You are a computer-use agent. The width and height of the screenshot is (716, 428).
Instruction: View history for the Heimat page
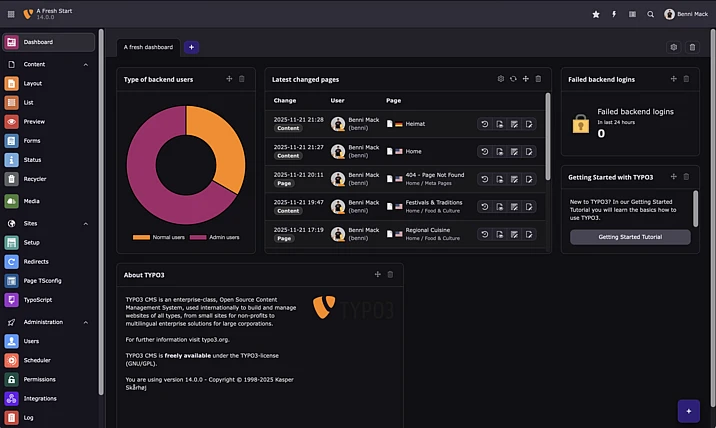coord(485,124)
